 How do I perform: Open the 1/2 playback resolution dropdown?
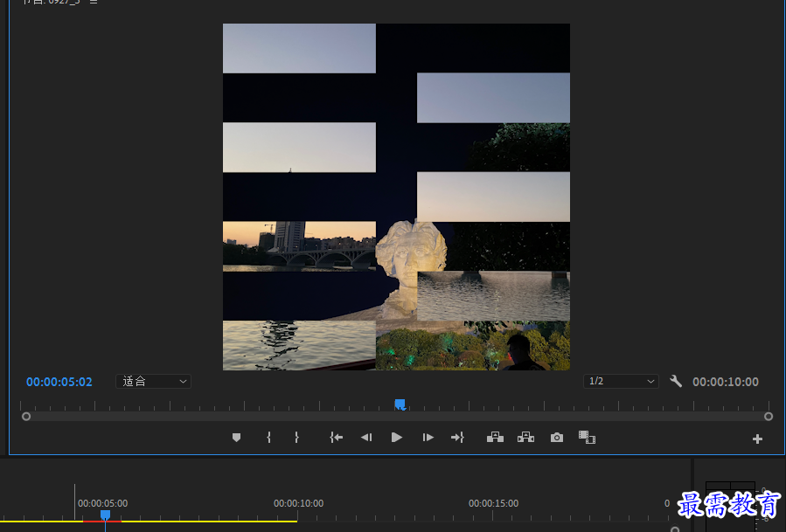coord(621,381)
